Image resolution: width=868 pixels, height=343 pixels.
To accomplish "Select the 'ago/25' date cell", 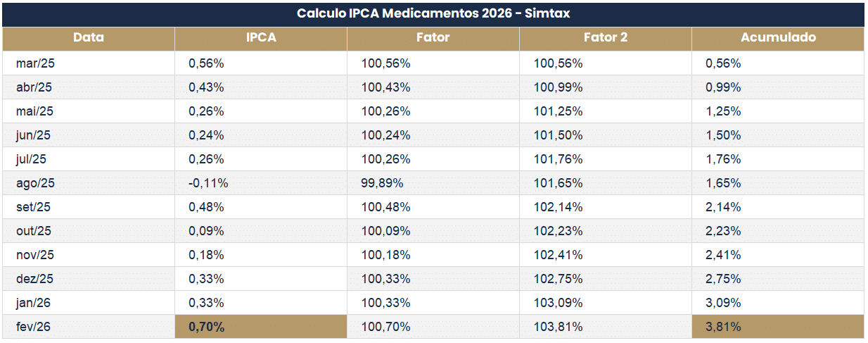I will tap(35, 183).
